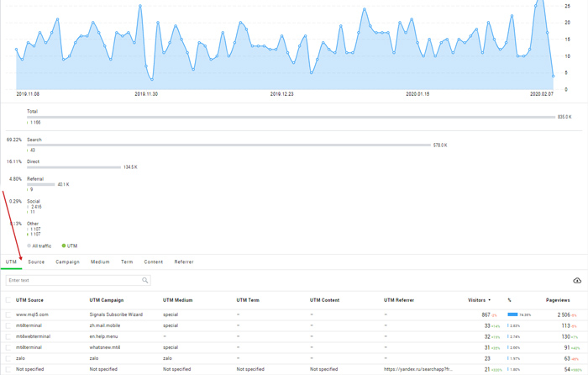The width and height of the screenshot is (588, 375).
Task: Switch to the Referrer tab
Action: coord(184,261)
